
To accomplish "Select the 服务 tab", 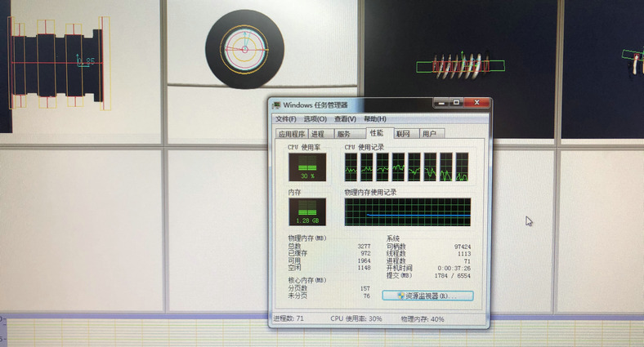I will (344, 134).
